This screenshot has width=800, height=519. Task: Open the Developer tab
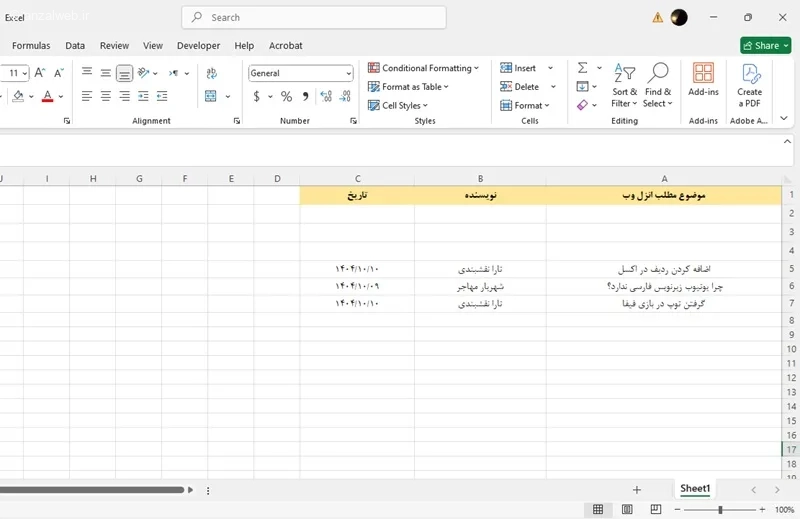point(198,45)
